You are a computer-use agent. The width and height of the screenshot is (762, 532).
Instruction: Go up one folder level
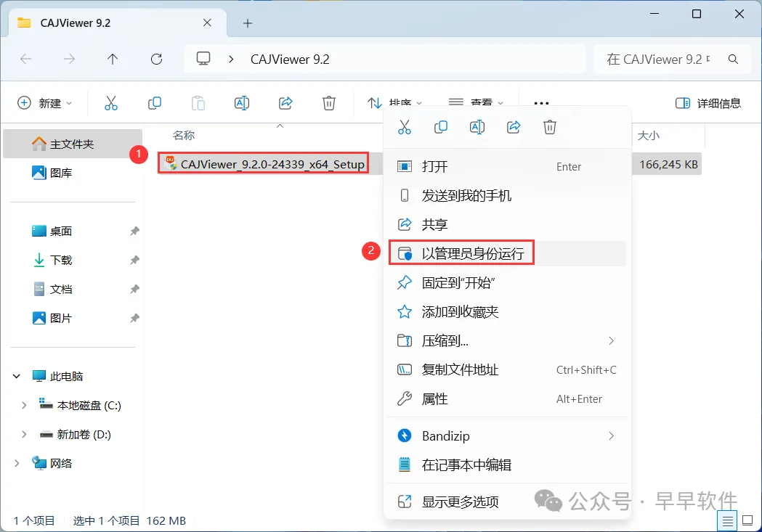pos(113,60)
